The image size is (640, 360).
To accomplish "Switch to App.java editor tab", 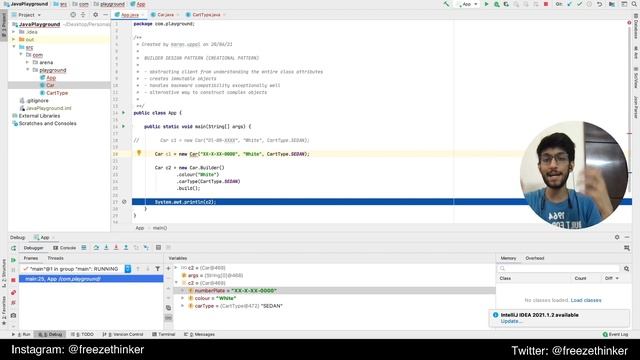I will click(x=130, y=15).
